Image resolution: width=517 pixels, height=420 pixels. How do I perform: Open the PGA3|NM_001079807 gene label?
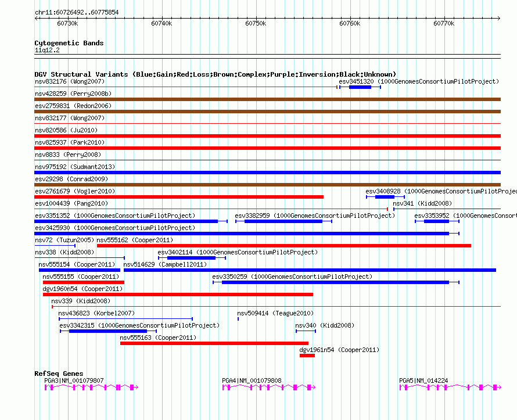pos(74,380)
